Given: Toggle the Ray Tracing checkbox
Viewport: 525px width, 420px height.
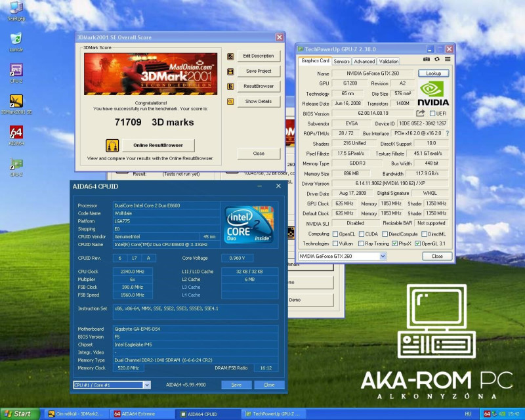Looking at the screenshot, I should [361, 243].
